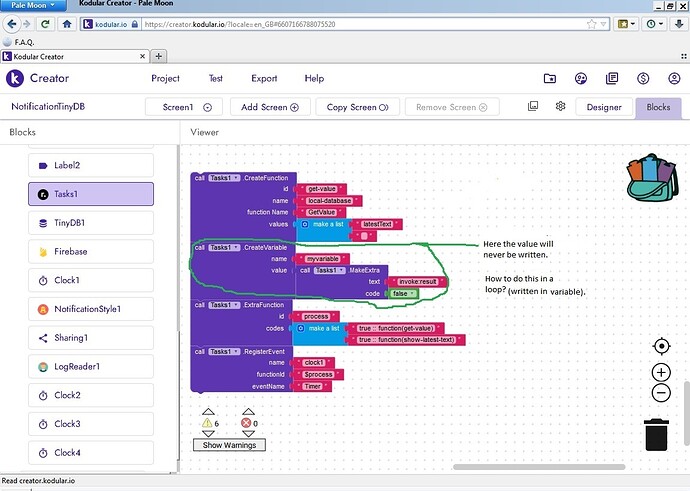This screenshot has width=690, height=491.
Task: Switch to the Designer view
Action: [x=604, y=107]
